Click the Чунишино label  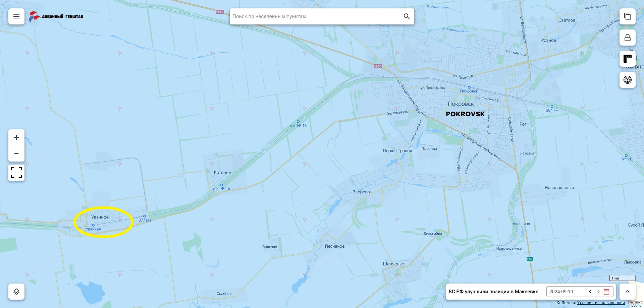coord(521,224)
